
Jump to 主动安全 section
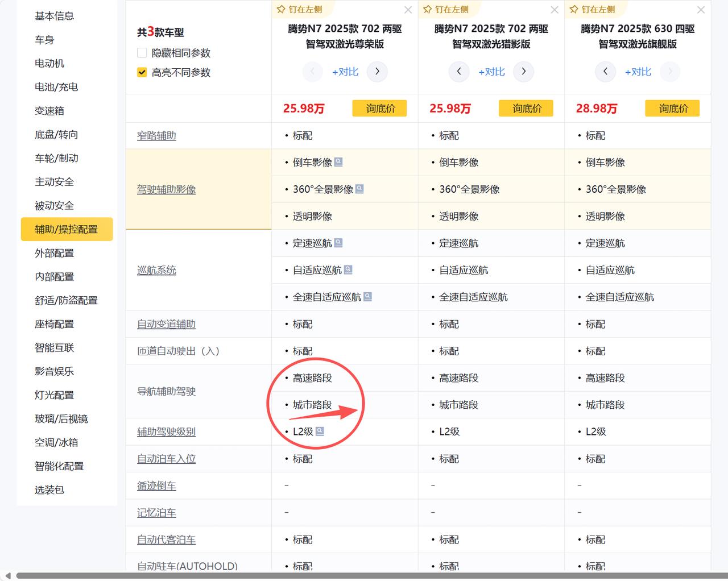(x=55, y=182)
